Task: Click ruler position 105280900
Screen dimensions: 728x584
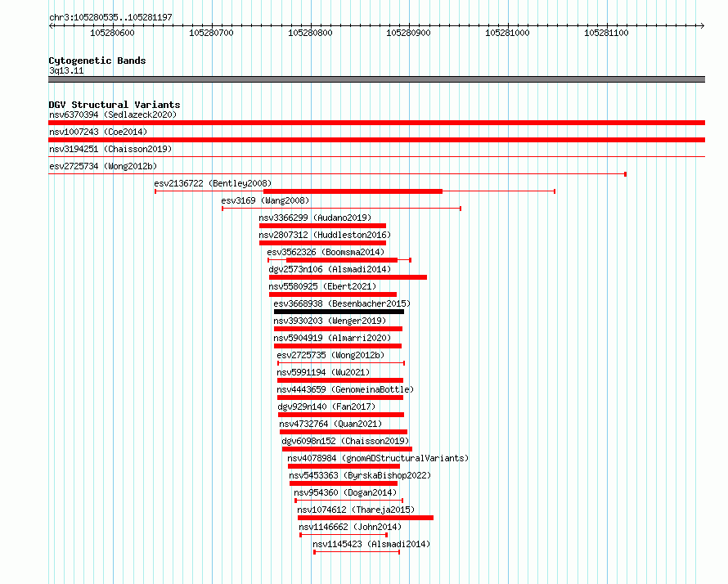Action: pyautogui.click(x=408, y=33)
